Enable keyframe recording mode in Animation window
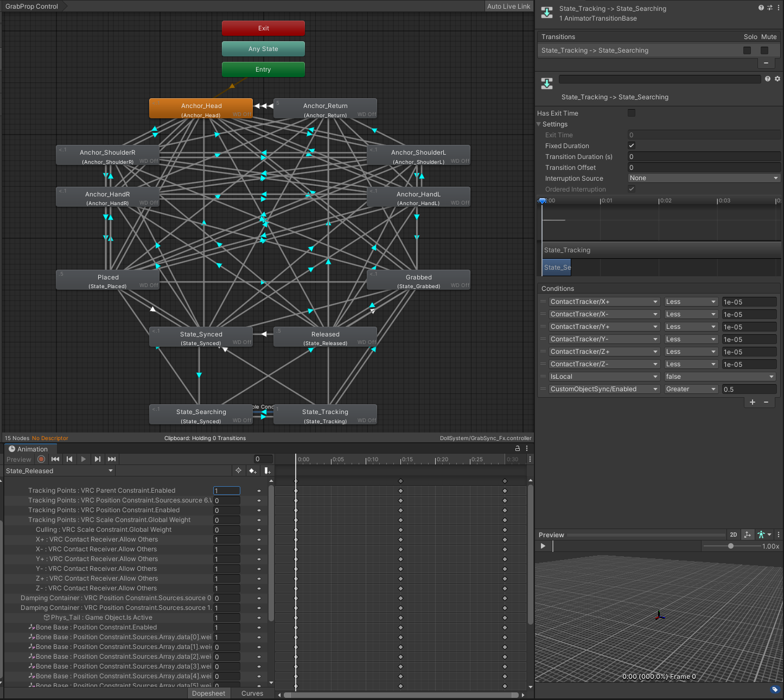784x700 pixels. point(41,459)
